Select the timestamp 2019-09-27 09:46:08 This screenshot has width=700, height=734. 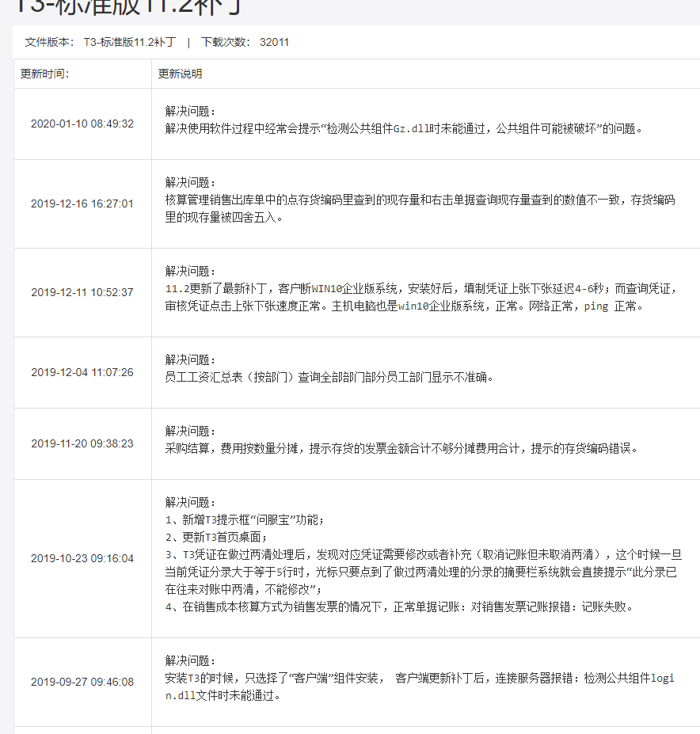pos(82,682)
